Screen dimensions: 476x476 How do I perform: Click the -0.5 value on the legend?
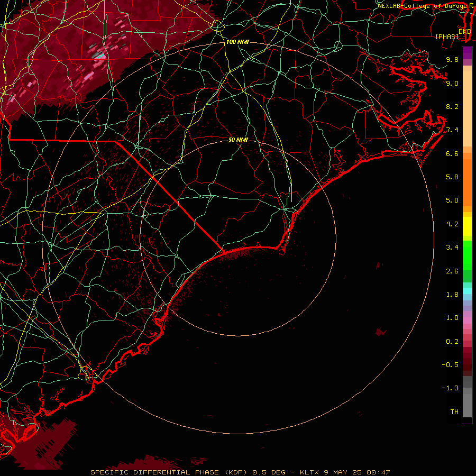tap(450, 365)
